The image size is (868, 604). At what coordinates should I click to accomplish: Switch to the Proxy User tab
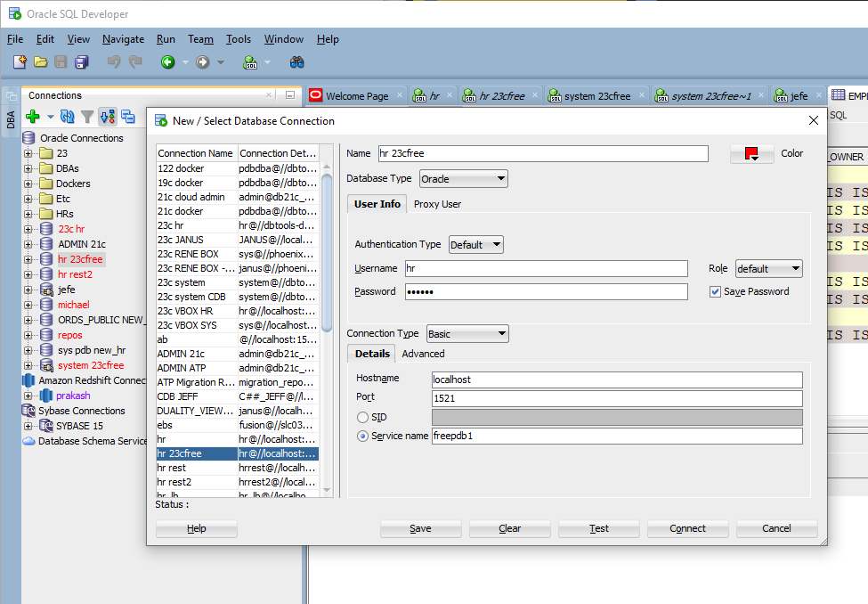point(437,204)
